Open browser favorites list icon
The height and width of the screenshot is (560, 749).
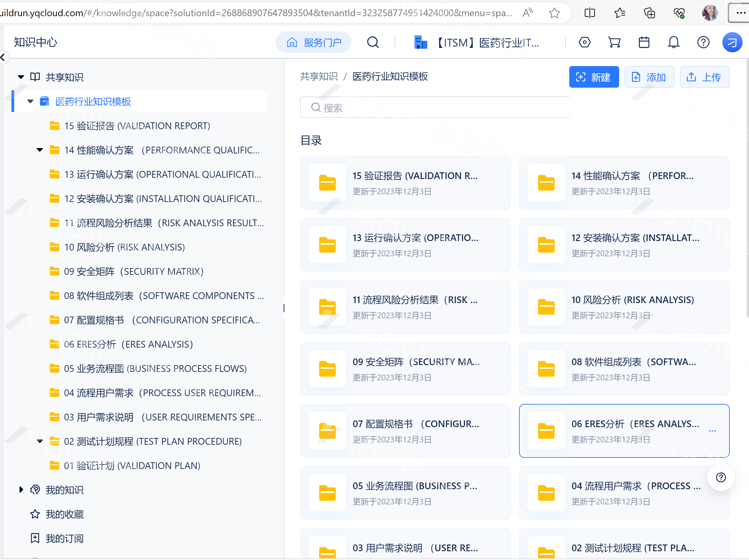[x=619, y=13]
